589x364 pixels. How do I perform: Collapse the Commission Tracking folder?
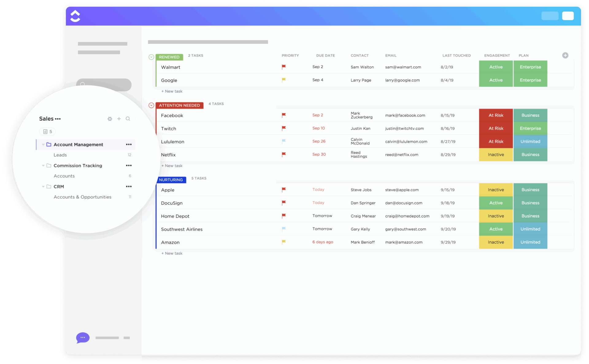(x=43, y=166)
